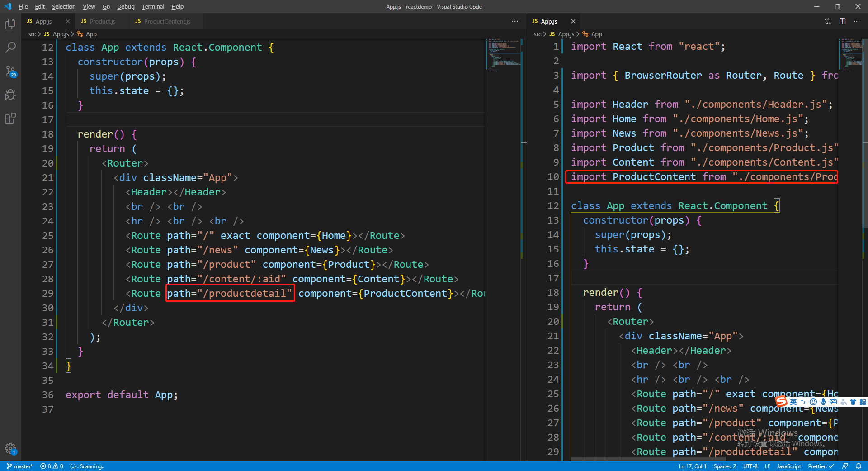Click App class symbol in right breadcrumb
This screenshot has width=868, height=471.
596,34
